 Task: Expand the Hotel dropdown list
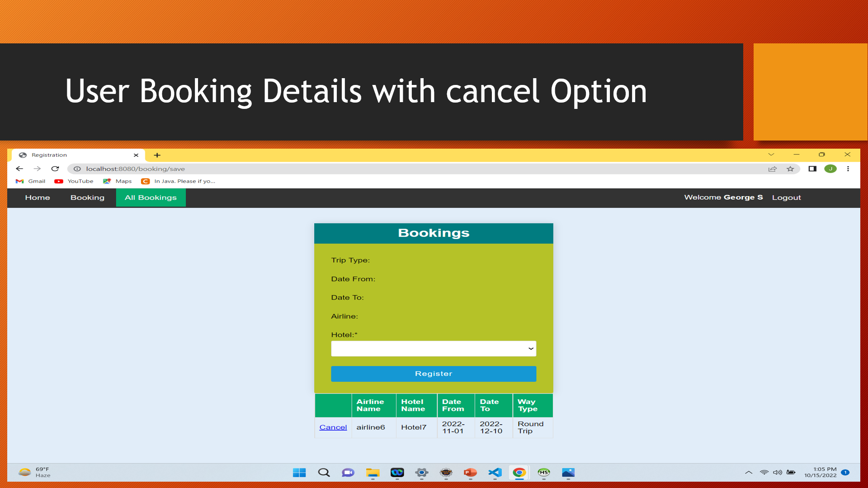434,348
